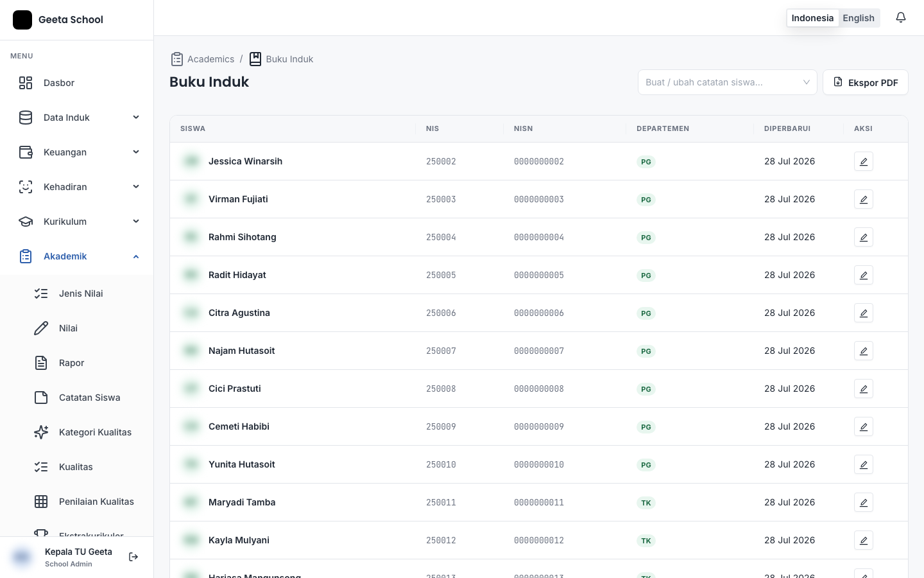Collapse the Akademik sidebar section
Image resolution: width=924 pixels, height=578 pixels.
coord(77,256)
